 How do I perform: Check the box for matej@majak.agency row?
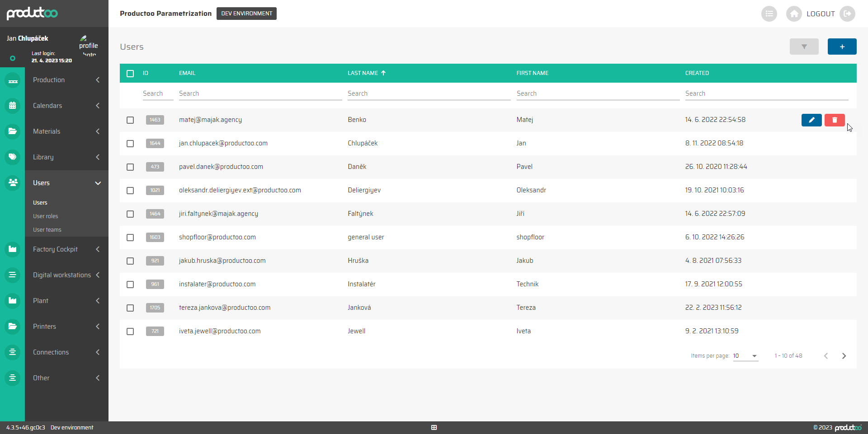(130, 120)
